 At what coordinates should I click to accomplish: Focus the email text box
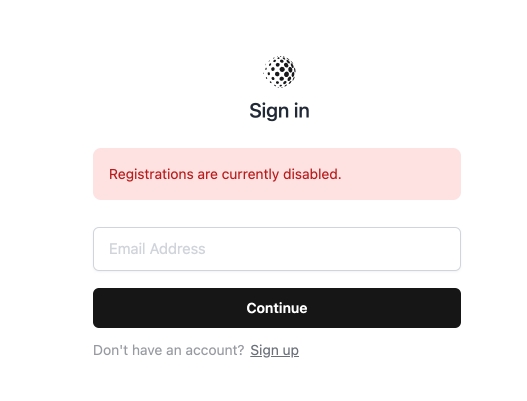tap(277, 249)
